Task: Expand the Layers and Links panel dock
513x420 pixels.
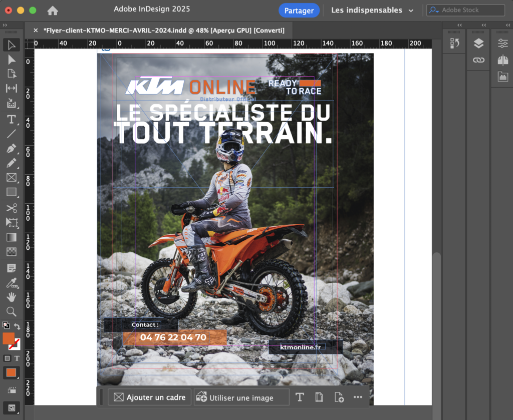Action: (484, 25)
